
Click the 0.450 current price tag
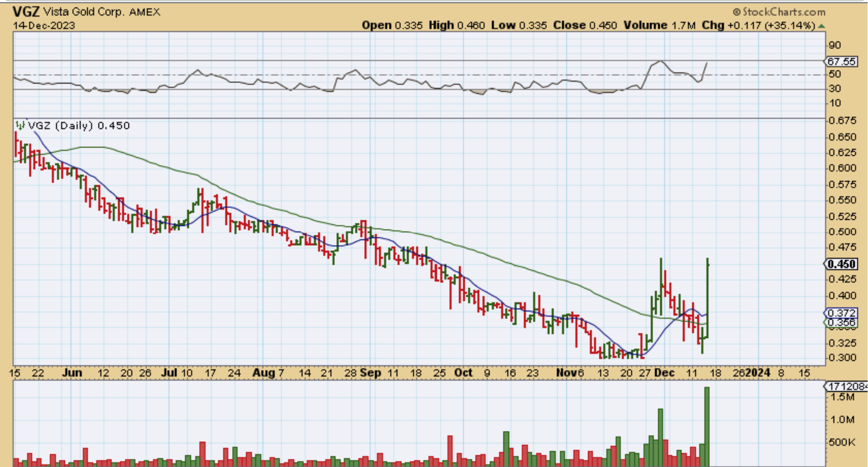coord(841,264)
